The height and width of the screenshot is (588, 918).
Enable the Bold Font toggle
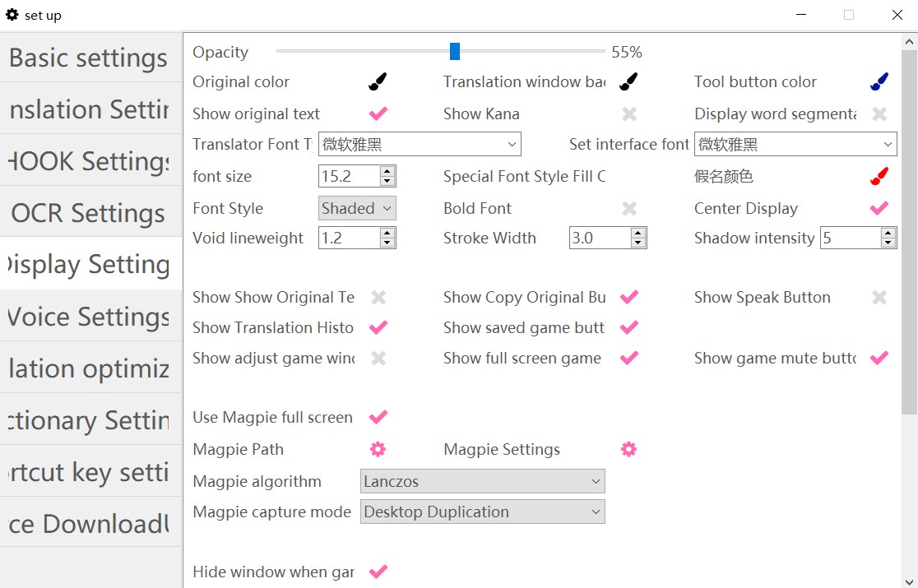pos(628,209)
